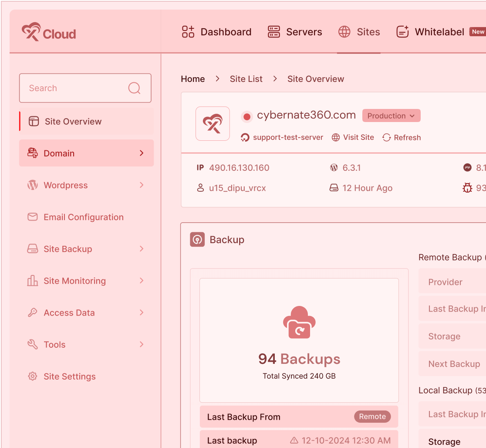Click the cloud backup sync icon

pyautogui.click(x=299, y=322)
